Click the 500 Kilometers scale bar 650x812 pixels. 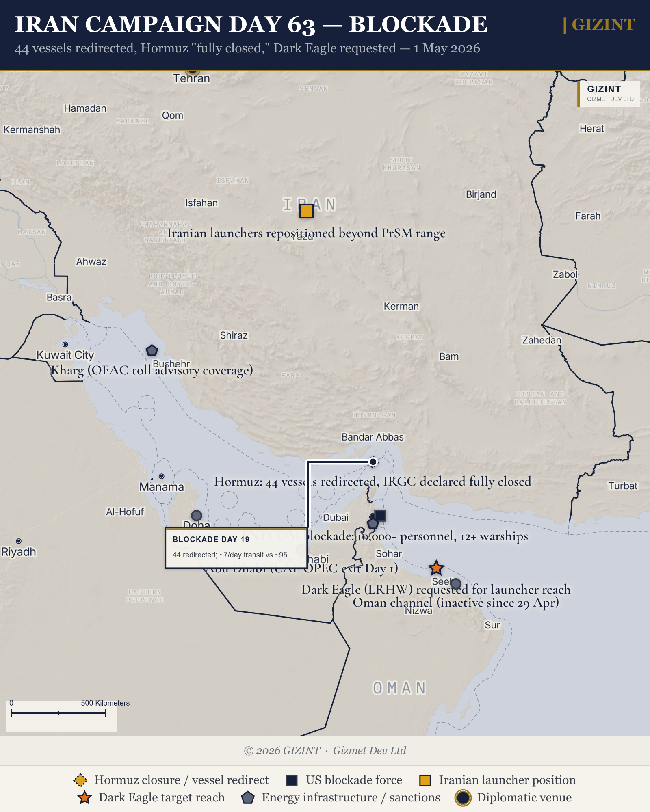click(58, 713)
